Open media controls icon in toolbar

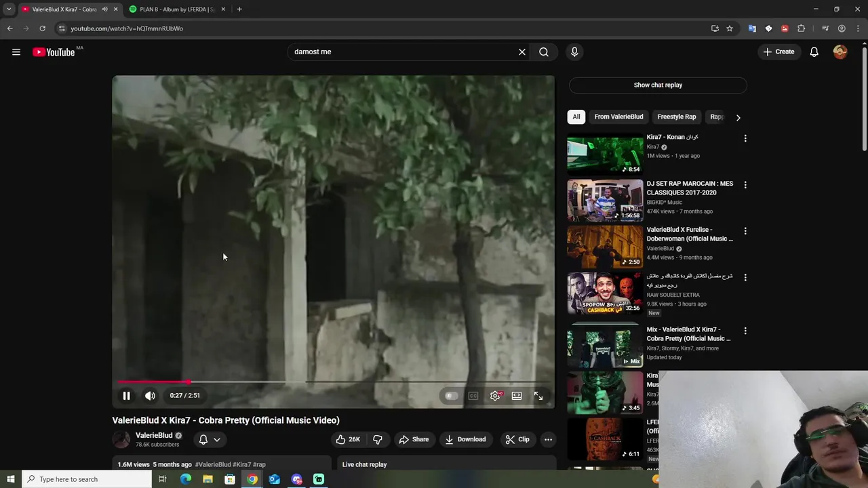click(825, 28)
